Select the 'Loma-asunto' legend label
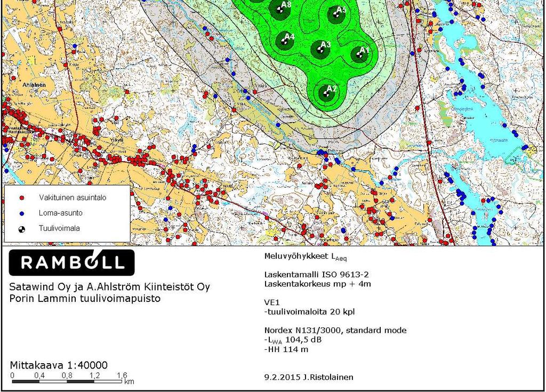Image resolution: width=546 pixels, height=392 pixels. point(61,213)
